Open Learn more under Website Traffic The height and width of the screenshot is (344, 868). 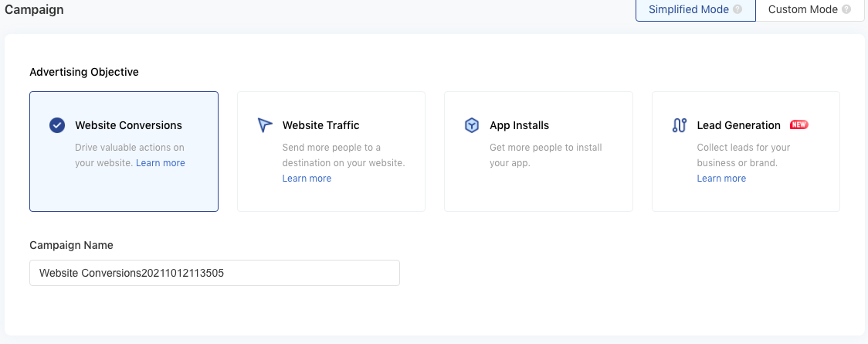(x=307, y=179)
